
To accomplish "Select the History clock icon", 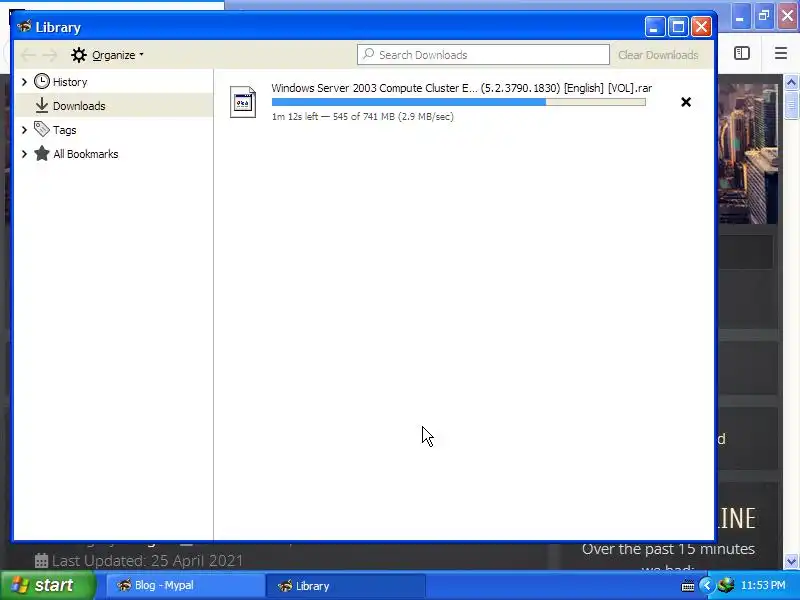I will pos(42,82).
